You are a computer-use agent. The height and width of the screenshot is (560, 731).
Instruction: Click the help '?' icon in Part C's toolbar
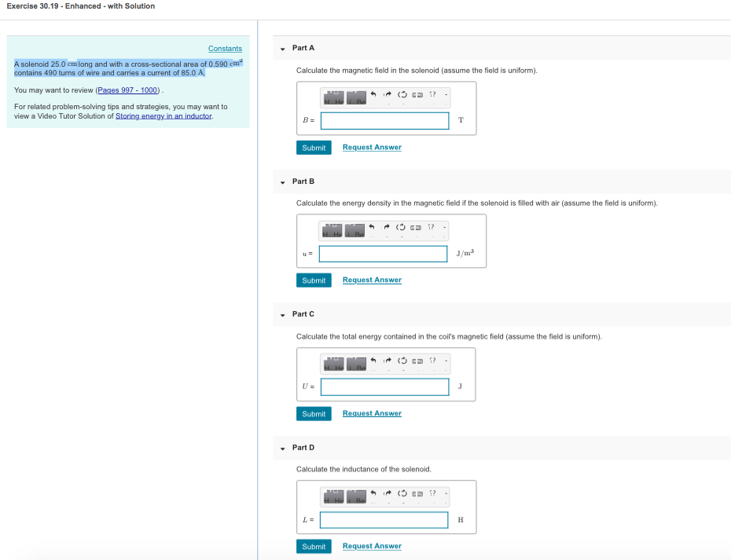pyautogui.click(x=433, y=362)
